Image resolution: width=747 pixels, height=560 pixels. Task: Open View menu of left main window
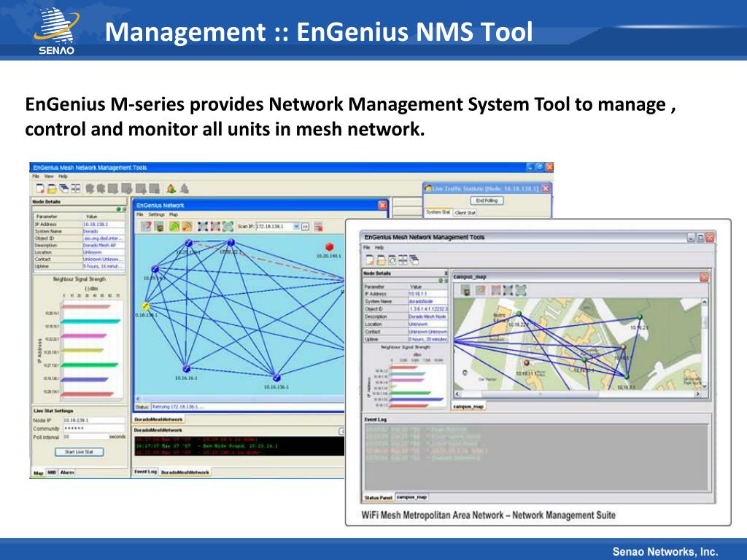point(49,176)
